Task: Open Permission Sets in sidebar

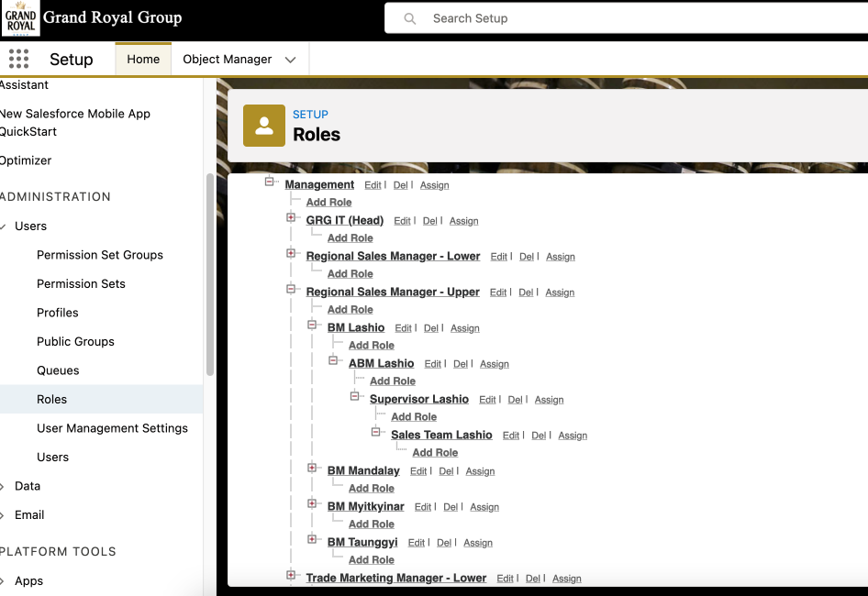Action: click(x=81, y=284)
